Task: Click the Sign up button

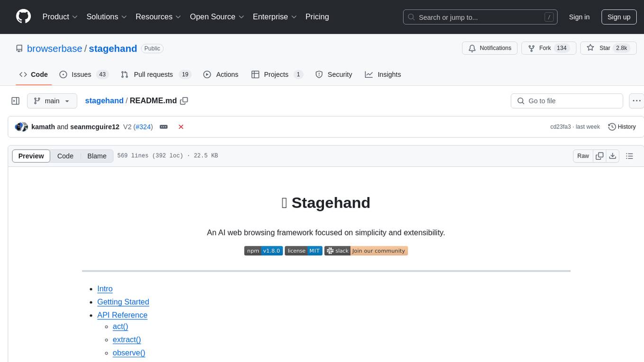Action: (619, 17)
